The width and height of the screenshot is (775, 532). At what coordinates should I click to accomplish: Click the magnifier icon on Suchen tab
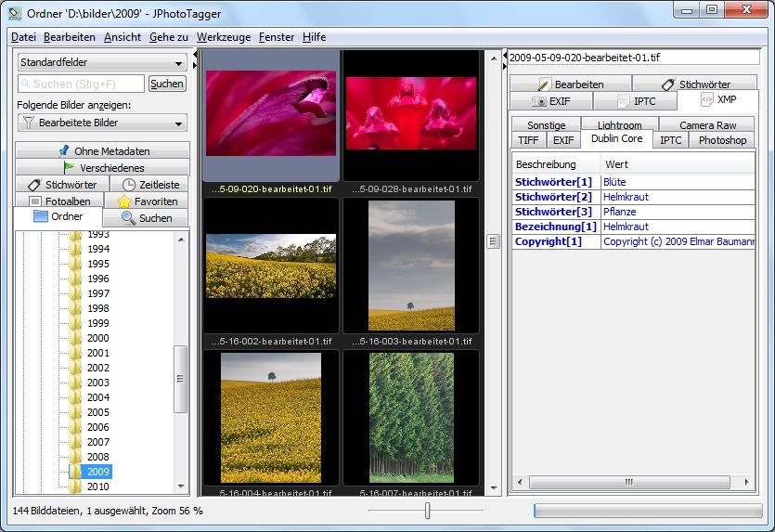click(128, 218)
